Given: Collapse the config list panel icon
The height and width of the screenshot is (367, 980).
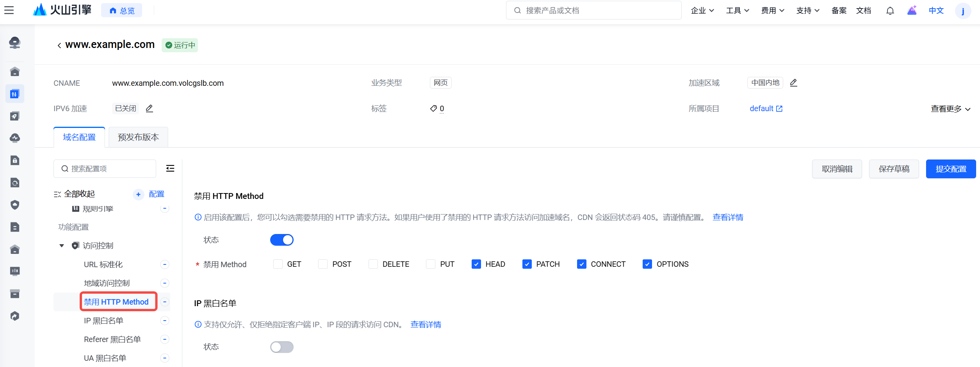Looking at the screenshot, I should pos(170,168).
